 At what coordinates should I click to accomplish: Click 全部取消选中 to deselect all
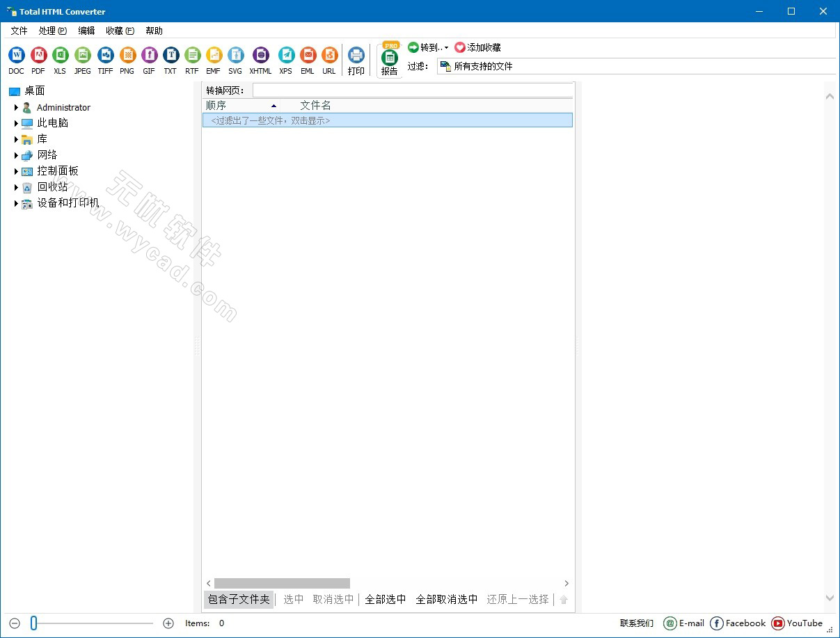click(x=446, y=599)
